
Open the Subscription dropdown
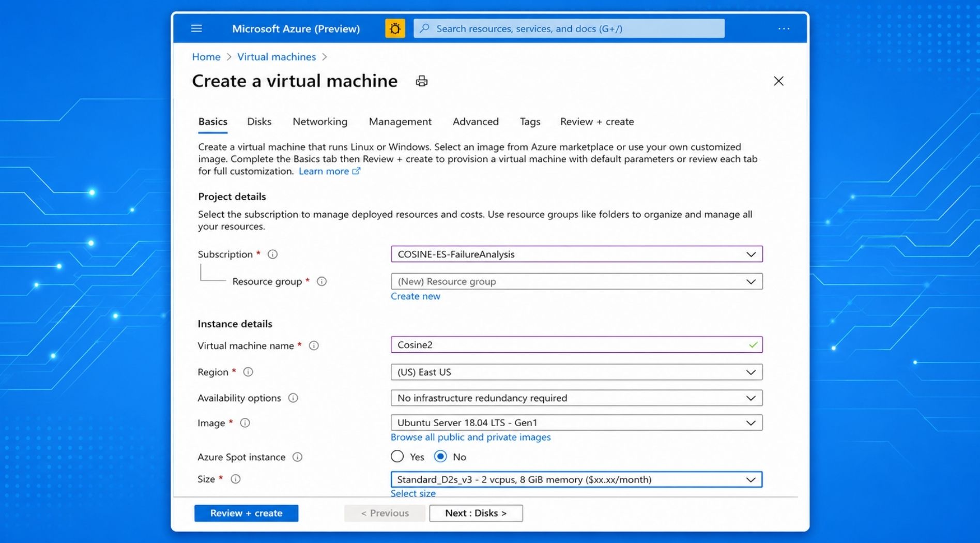click(576, 254)
